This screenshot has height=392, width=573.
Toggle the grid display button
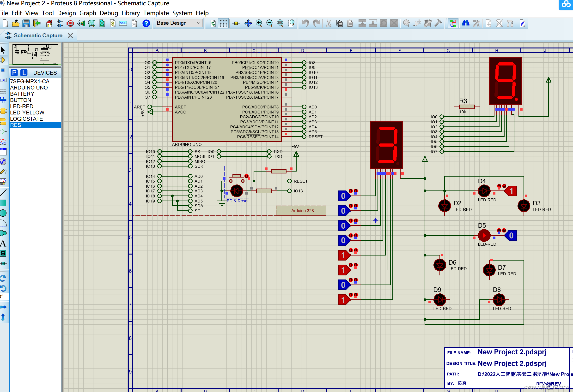coord(223,24)
